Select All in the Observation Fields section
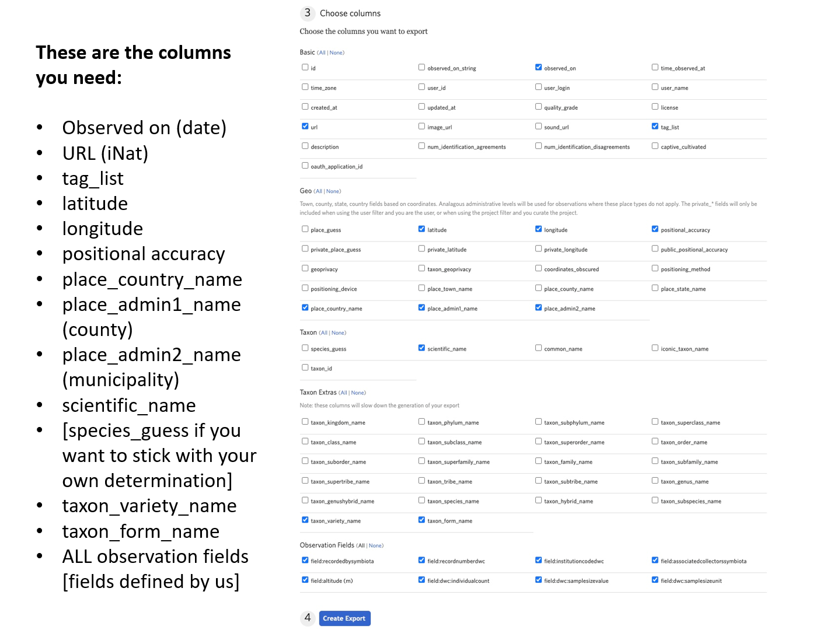 coord(361,545)
